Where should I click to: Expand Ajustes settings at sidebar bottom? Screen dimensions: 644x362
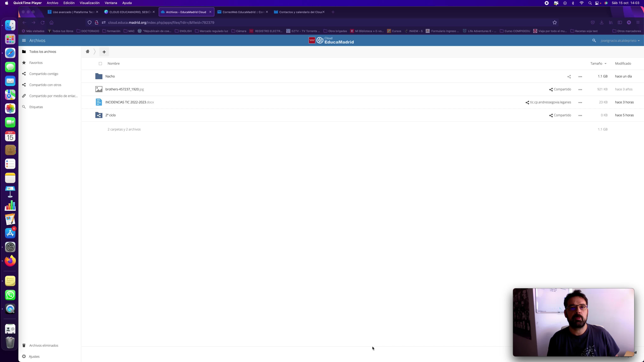click(34, 356)
